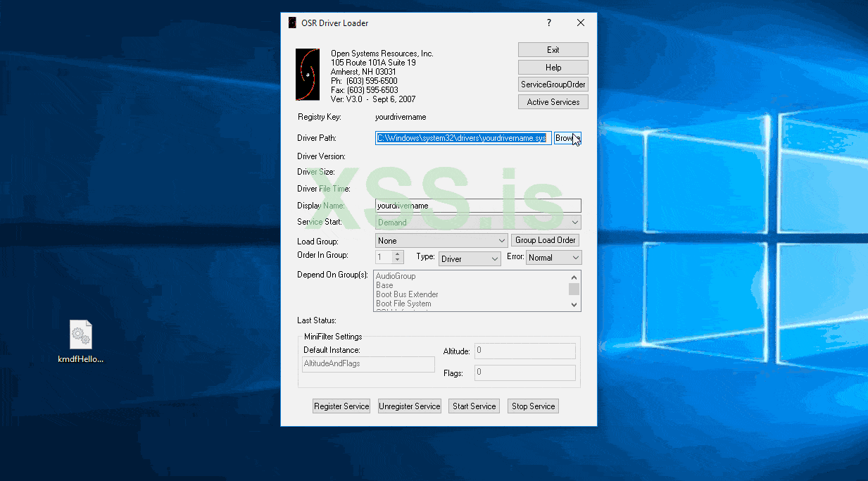Click the Exit button

[x=553, y=50]
